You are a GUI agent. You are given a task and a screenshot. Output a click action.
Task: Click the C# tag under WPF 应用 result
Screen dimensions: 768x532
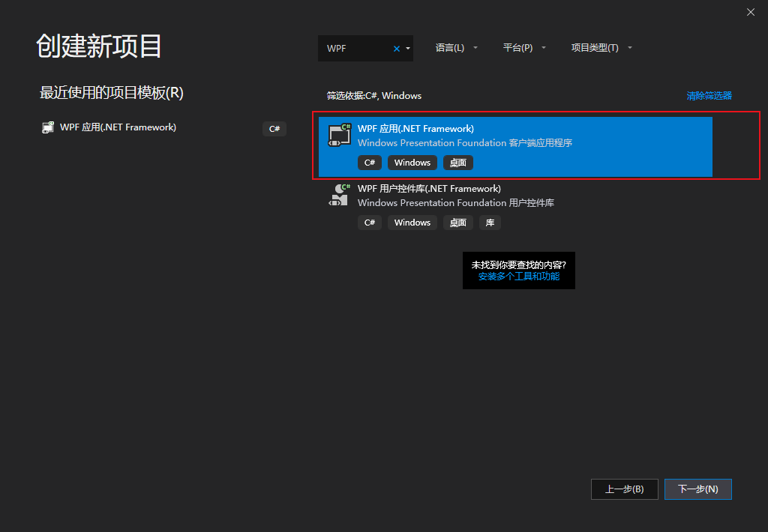(370, 163)
